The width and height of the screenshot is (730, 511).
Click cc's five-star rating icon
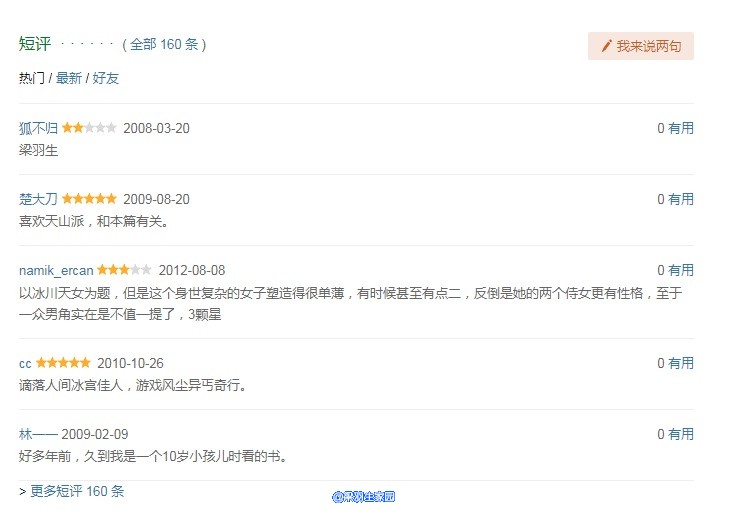click(x=63, y=363)
